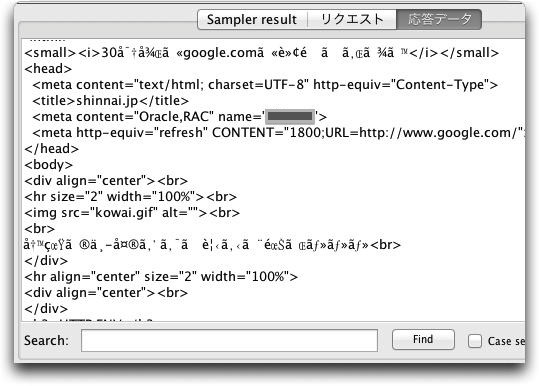Click the hr size="2" width="100%" line
The width and height of the screenshot is (539, 386).
[130, 197]
